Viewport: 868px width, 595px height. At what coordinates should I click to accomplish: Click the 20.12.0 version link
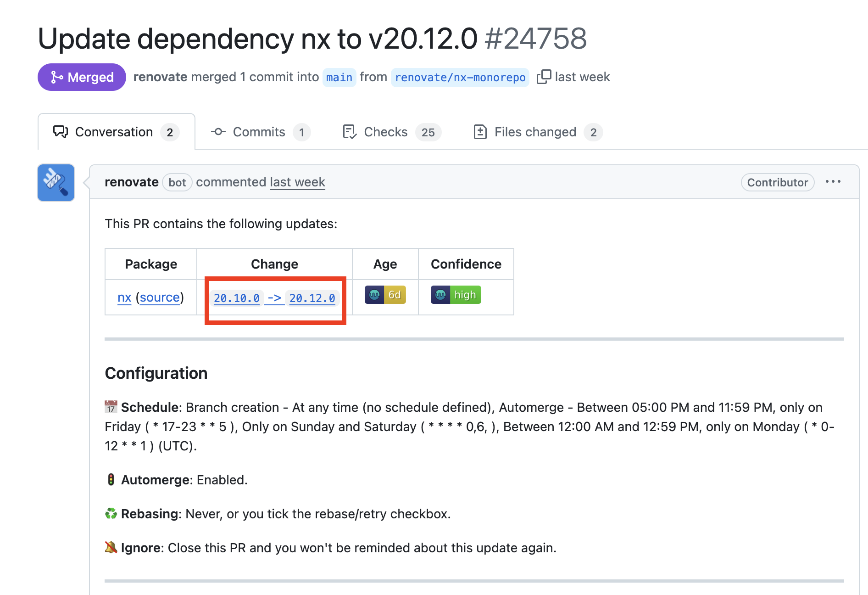point(312,298)
